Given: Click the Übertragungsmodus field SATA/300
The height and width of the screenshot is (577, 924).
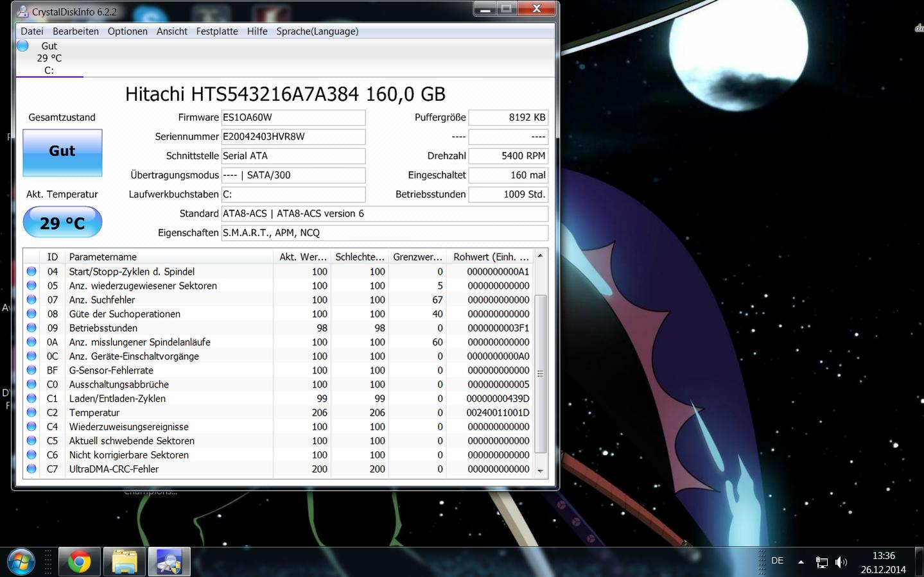Looking at the screenshot, I should [293, 175].
